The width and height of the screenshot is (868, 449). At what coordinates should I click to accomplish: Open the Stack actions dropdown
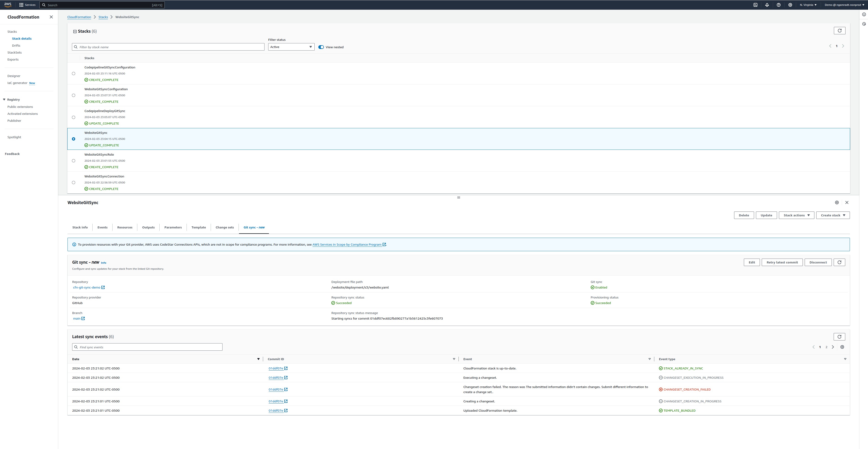pos(796,215)
